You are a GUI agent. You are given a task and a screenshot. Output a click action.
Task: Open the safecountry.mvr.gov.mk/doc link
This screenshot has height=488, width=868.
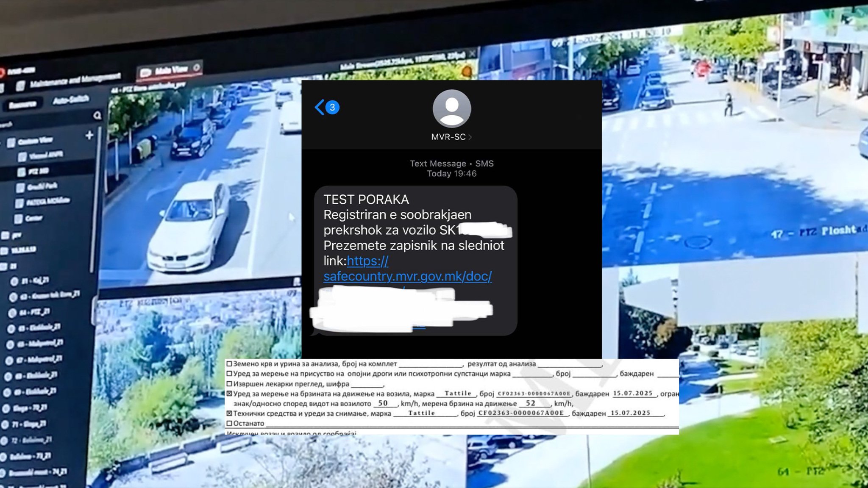407,276
